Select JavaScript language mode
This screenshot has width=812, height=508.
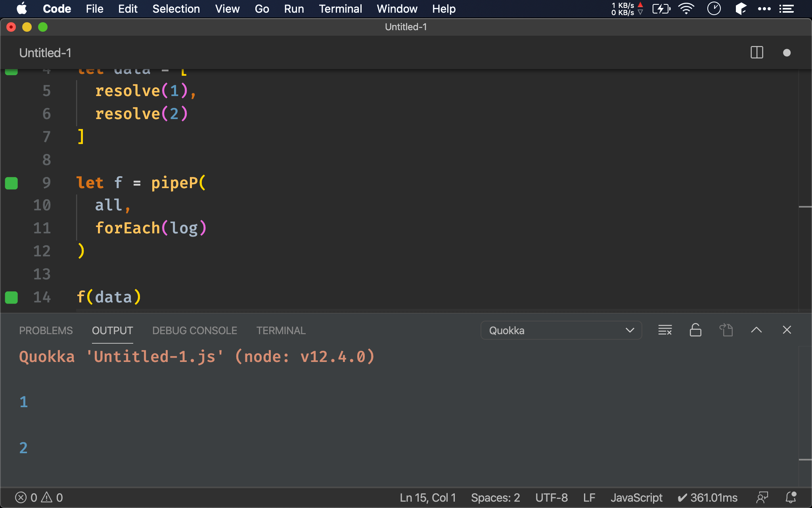636,498
